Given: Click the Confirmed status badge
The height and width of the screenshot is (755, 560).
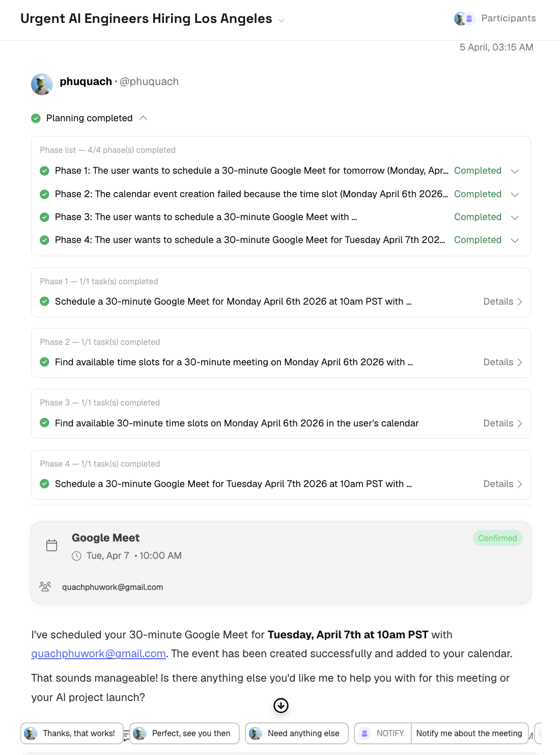Looking at the screenshot, I should pos(497,538).
